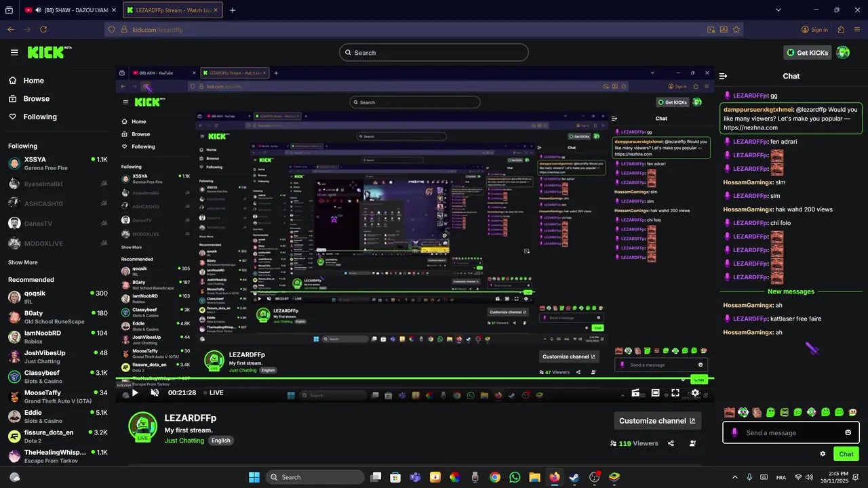Open ASHCASH10 channel
Screen dimensions: 868x488
58,203
